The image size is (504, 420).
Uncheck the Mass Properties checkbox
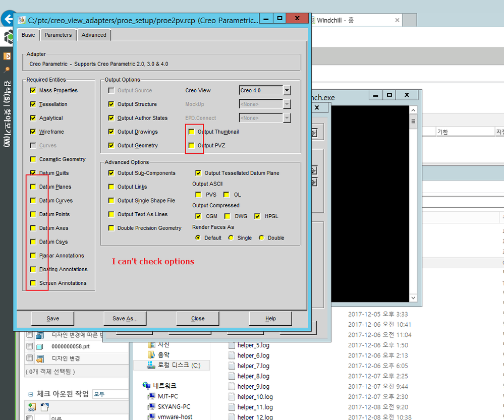click(x=33, y=91)
